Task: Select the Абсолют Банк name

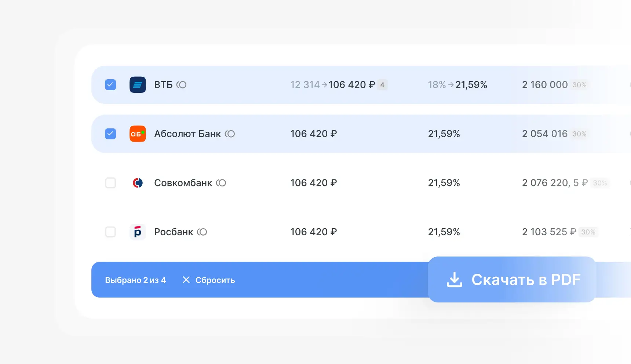Action: [187, 134]
